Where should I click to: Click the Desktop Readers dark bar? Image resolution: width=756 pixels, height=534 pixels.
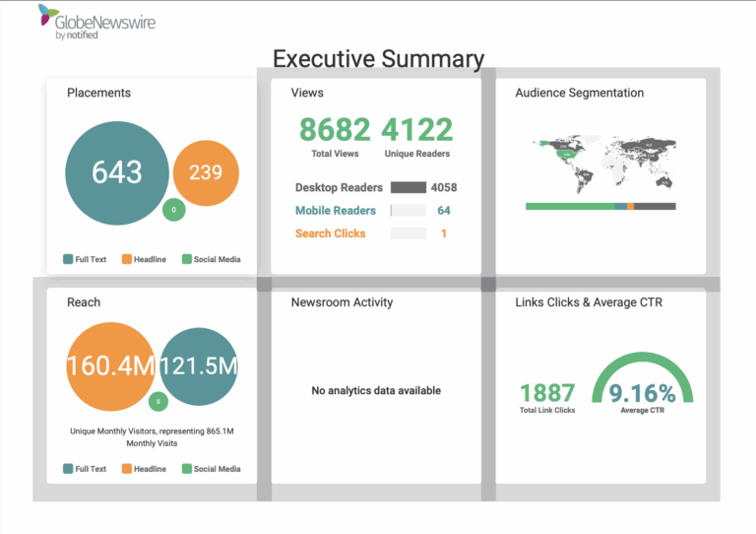(x=408, y=187)
